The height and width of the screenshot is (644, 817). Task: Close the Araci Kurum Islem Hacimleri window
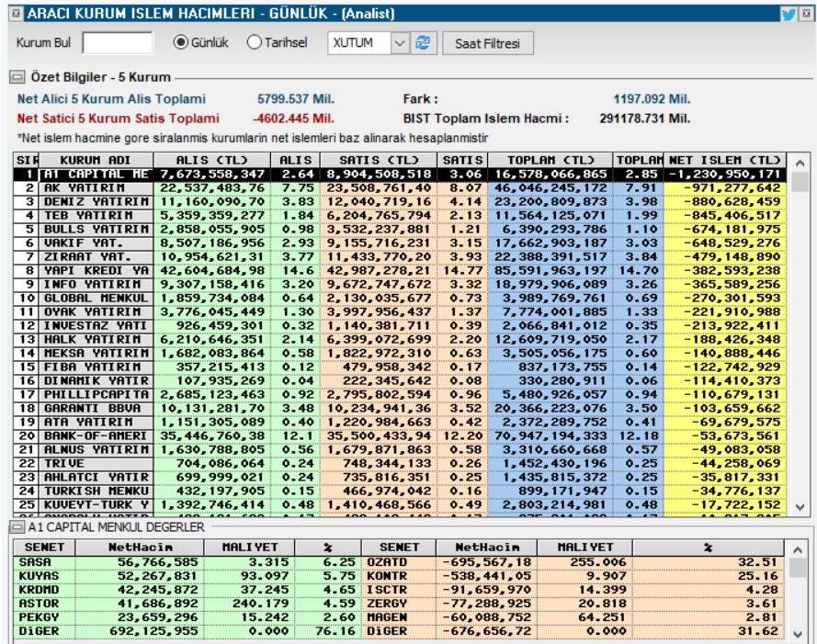click(x=806, y=14)
